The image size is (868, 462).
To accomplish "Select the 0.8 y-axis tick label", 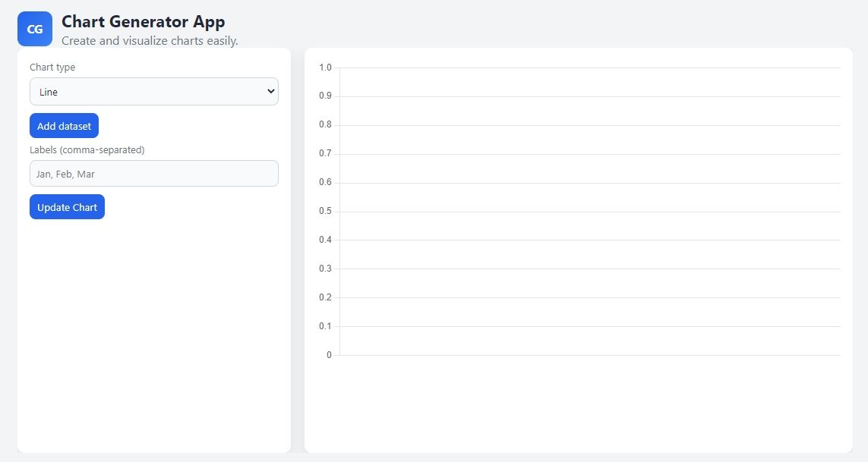I will click(x=325, y=125).
